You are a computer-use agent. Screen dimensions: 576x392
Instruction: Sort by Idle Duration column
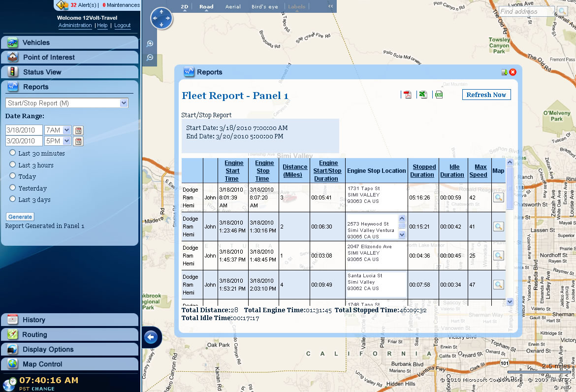[452, 171]
